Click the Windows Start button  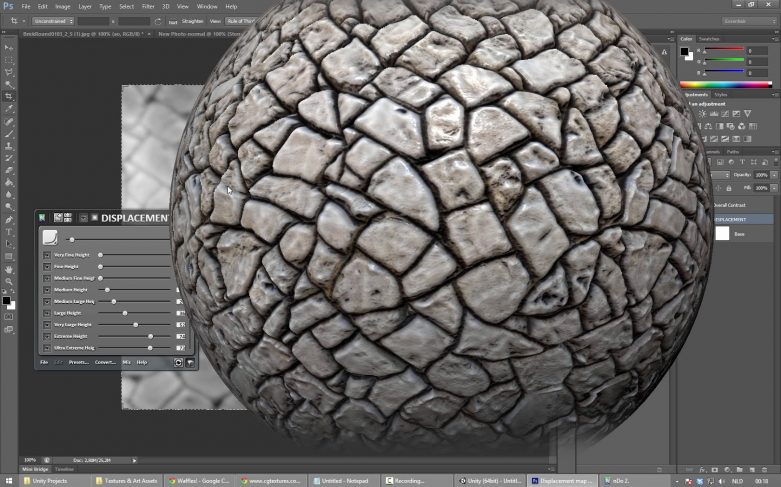(x=9, y=481)
